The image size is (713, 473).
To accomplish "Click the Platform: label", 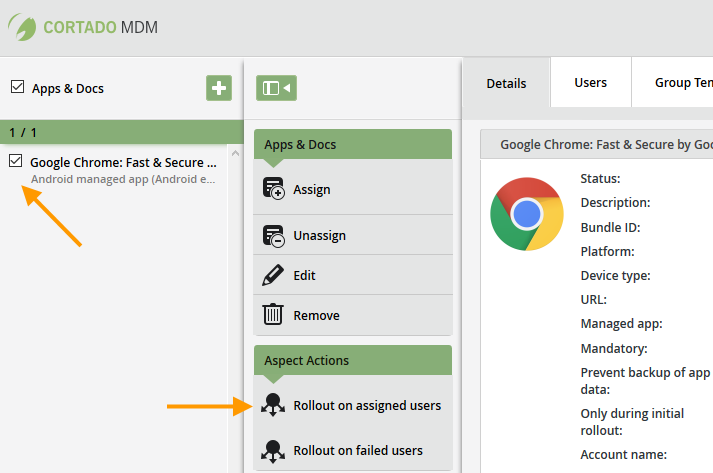I will [x=607, y=251].
